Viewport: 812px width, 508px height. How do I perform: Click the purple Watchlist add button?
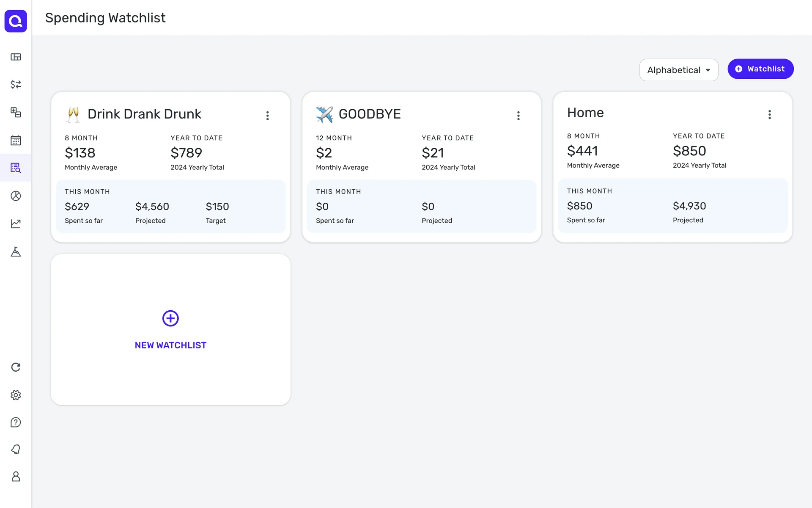tap(760, 69)
